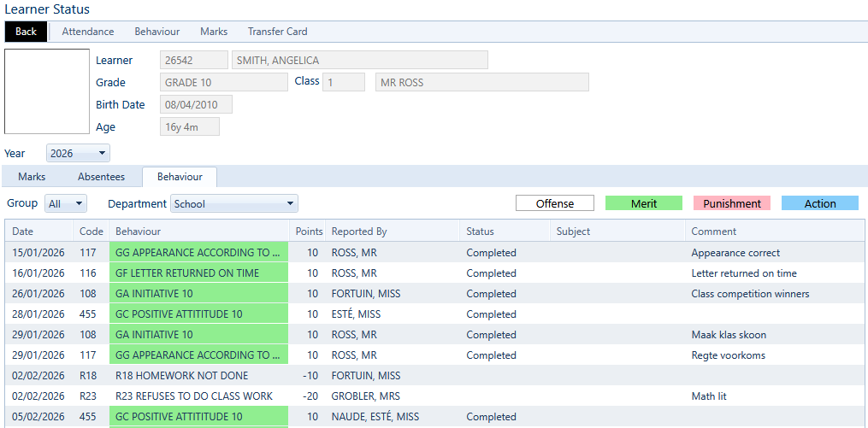Click the Class number field

click(344, 82)
